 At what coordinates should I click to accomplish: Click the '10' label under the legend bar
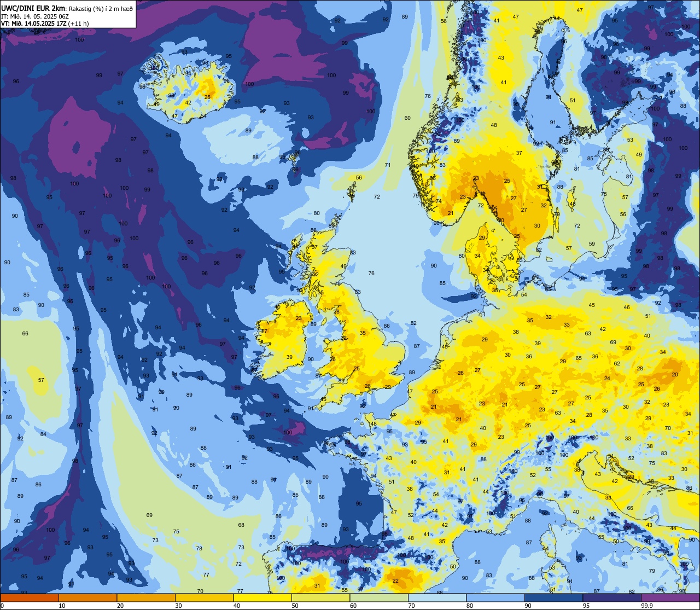[x=62, y=606]
